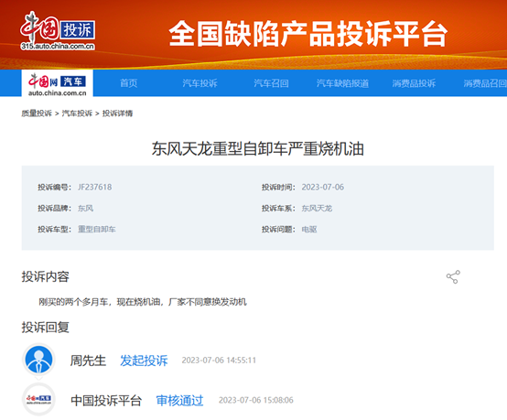507x420 pixels.
Task: Select 消费品投诉 in navigation bar
Action: pos(414,83)
